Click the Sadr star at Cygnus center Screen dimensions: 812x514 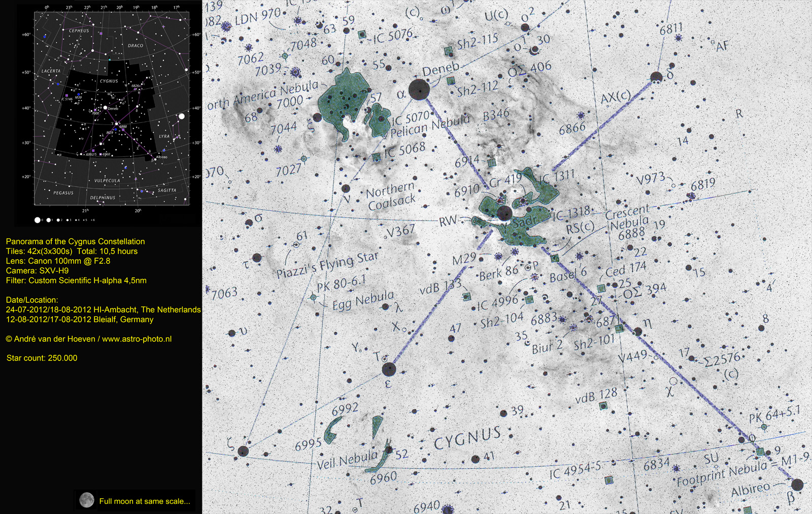pos(504,213)
